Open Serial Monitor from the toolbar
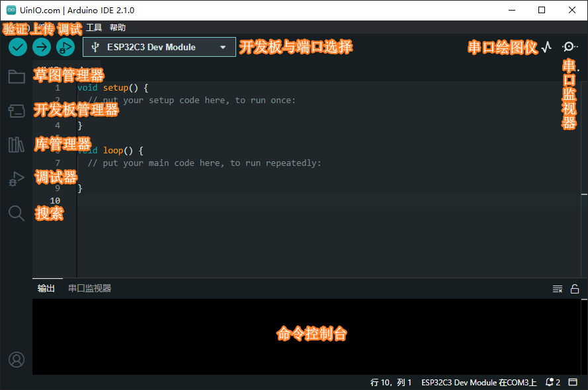588x390 pixels. point(569,47)
